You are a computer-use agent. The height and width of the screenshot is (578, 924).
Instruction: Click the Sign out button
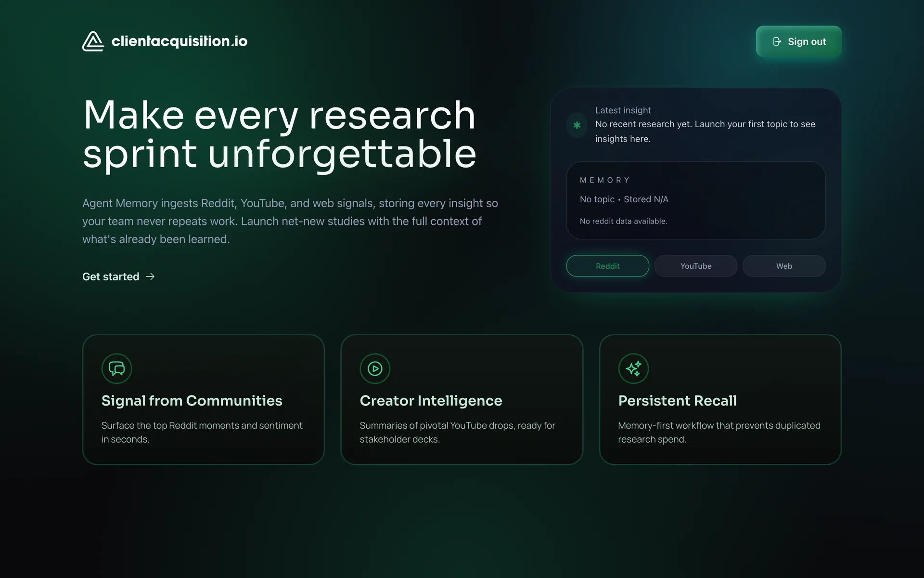[798, 41]
